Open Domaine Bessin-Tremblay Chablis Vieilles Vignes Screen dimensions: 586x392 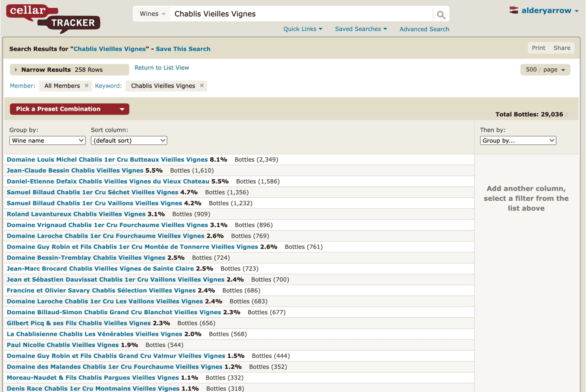pos(86,257)
